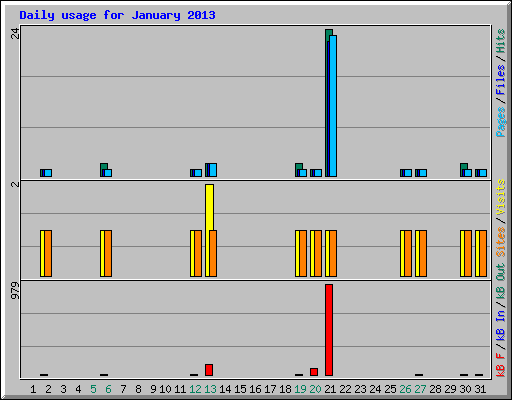Click the 'Sites' legend label
Image resolution: width=512 pixels, height=400 pixels.
(501, 242)
